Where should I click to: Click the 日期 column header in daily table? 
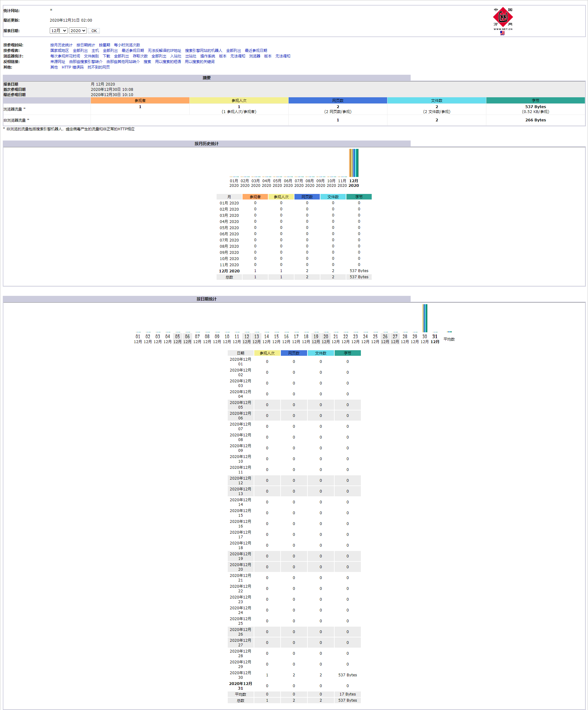coord(240,353)
